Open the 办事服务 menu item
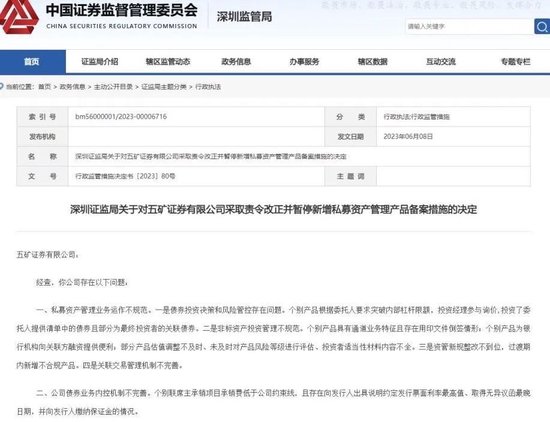 304,62
